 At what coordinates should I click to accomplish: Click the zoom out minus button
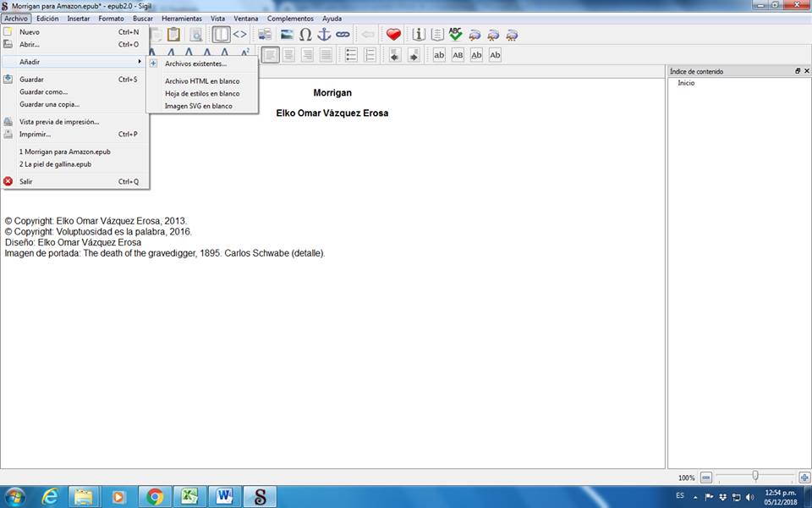tap(706, 478)
